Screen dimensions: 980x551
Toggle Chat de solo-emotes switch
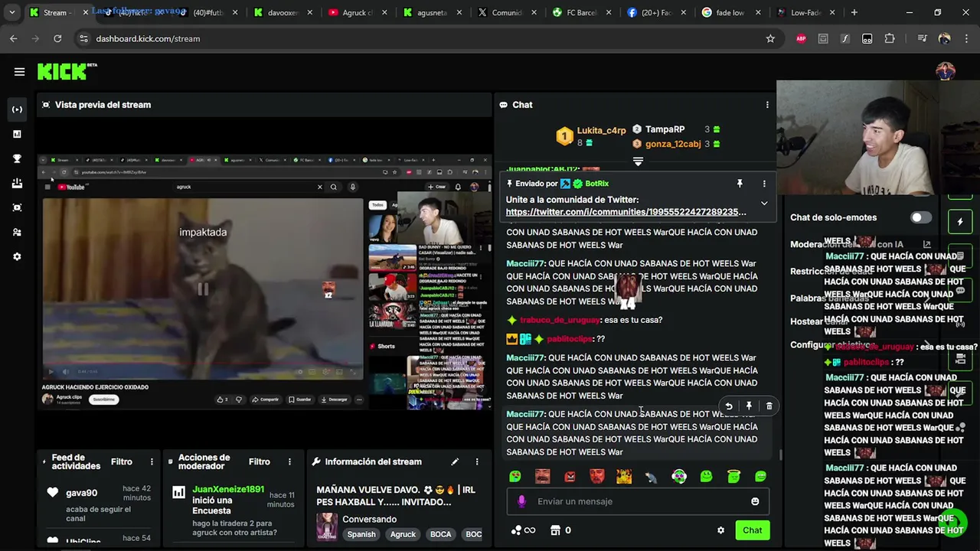click(920, 217)
